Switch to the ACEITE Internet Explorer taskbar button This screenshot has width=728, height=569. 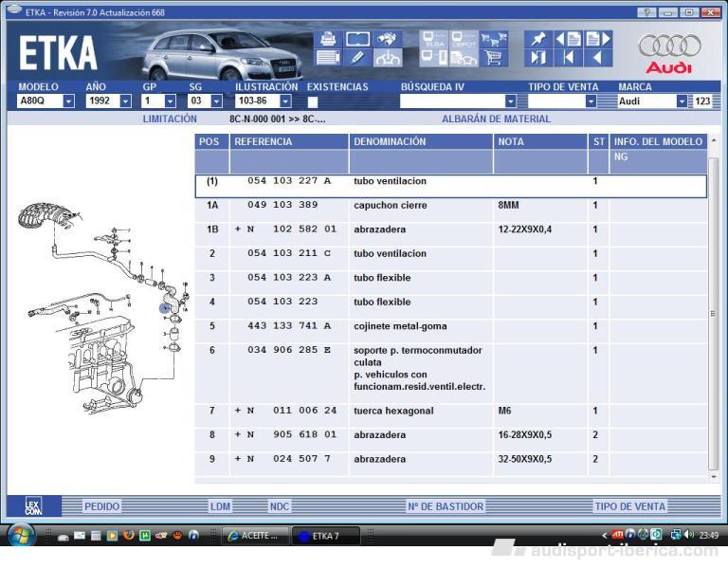click(255, 536)
